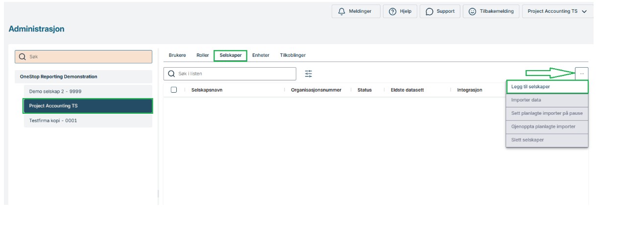Tick the select-all checkbox in table header
644x227 pixels.
tap(174, 90)
